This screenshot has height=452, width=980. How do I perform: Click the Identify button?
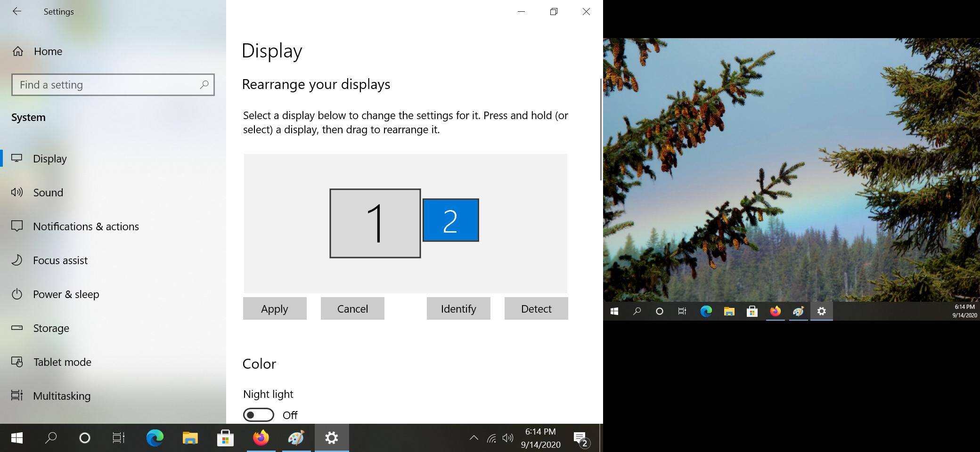tap(458, 308)
